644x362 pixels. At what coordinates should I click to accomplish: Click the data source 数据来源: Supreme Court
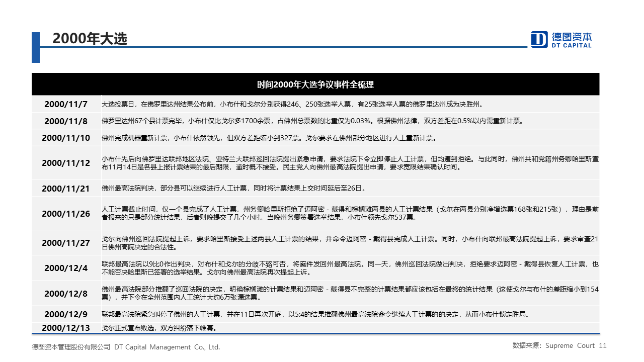(553, 346)
